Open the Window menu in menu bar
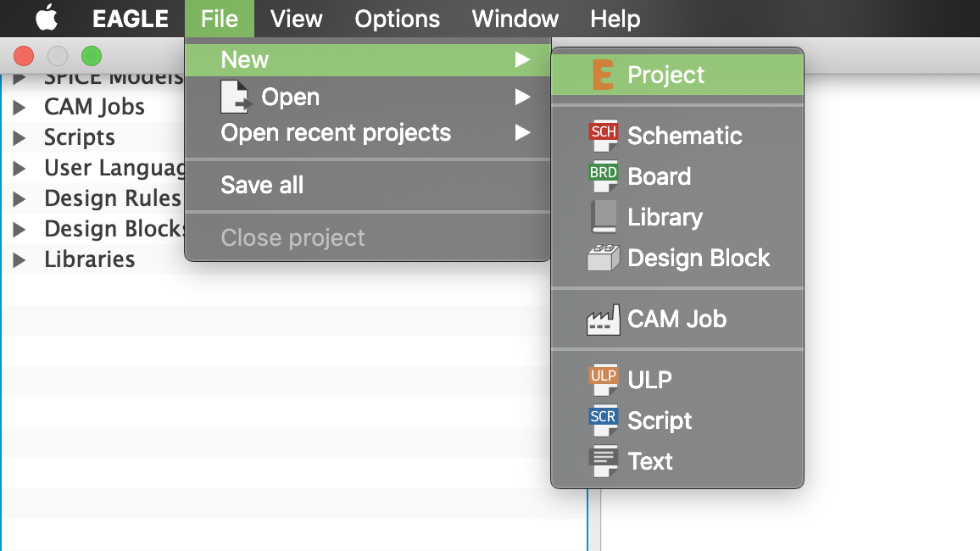This screenshot has height=551, width=980. pos(514,19)
